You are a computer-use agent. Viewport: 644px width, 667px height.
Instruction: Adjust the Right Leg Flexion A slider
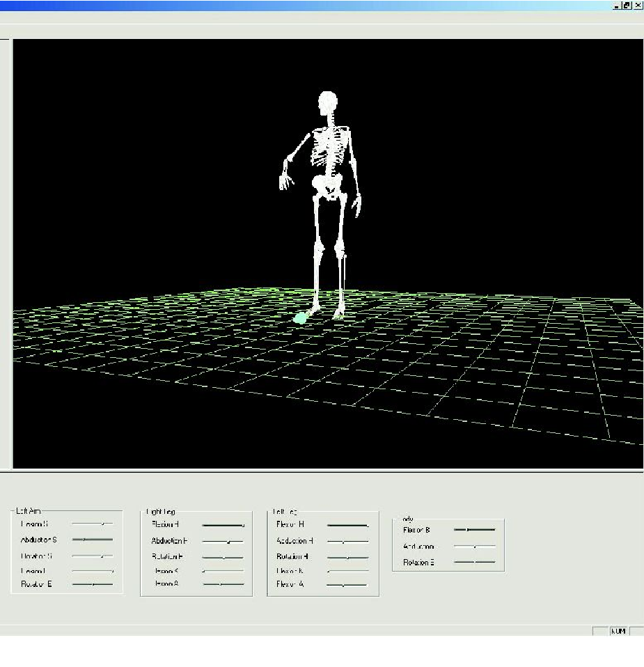coord(223,584)
